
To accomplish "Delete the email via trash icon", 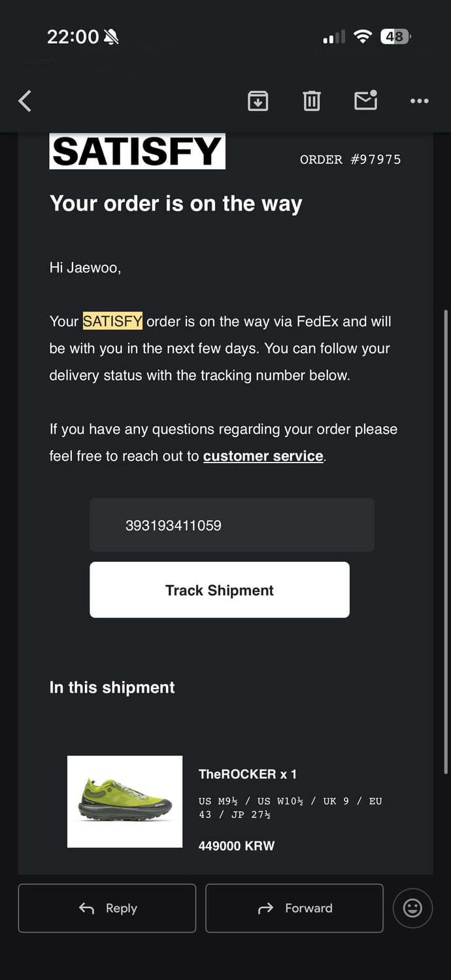I will pos(312,101).
